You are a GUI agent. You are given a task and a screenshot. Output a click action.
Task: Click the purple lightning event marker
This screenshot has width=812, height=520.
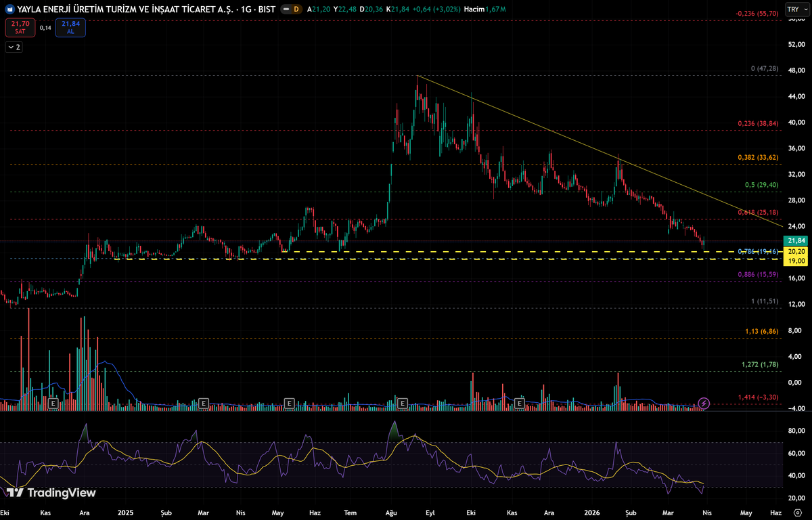pyautogui.click(x=704, y=404)
